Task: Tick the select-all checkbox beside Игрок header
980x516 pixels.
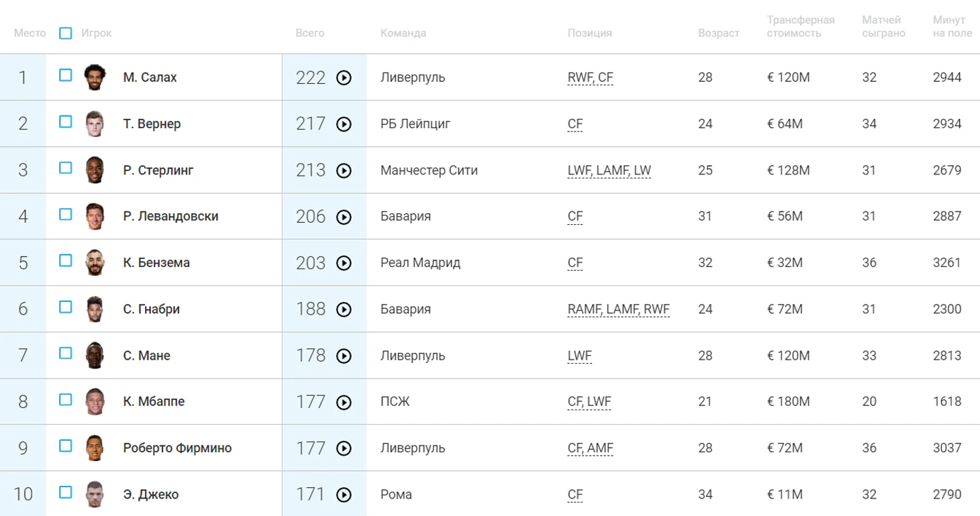Action: pyautogui.click(x=65, y=33)
